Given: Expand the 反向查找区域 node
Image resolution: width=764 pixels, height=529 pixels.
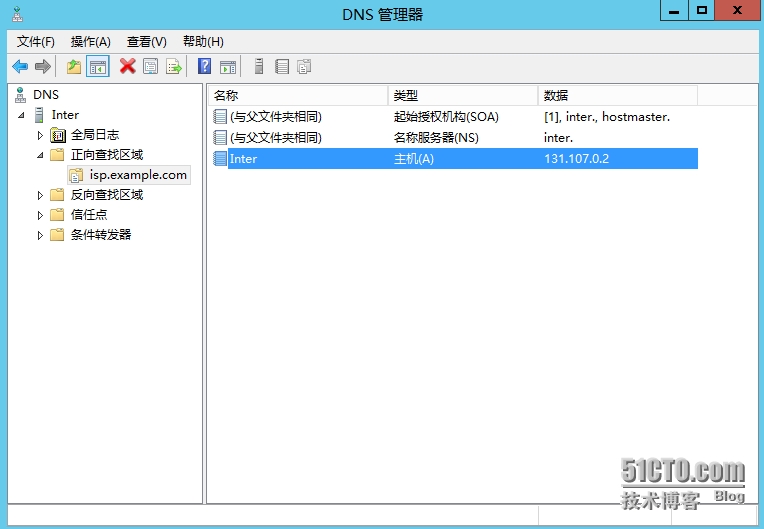Looking at the screenshot, I should [40, 195].
